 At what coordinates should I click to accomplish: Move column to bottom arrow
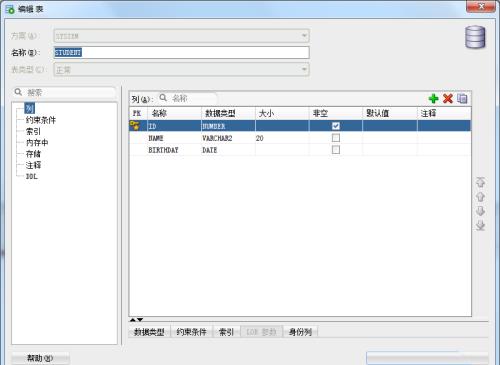click(x=480, y=226)
